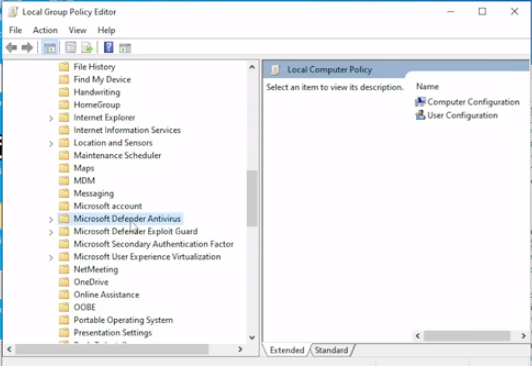
Task: Click tree pane vertical scrollbar thumb
Action: coord(252,198)
